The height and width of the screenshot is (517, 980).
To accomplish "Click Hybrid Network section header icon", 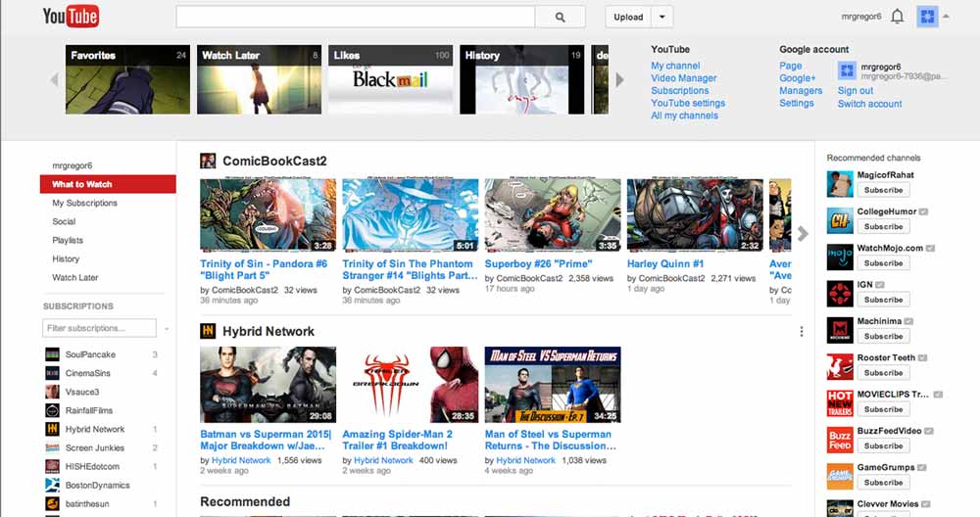I will point(208,331).
